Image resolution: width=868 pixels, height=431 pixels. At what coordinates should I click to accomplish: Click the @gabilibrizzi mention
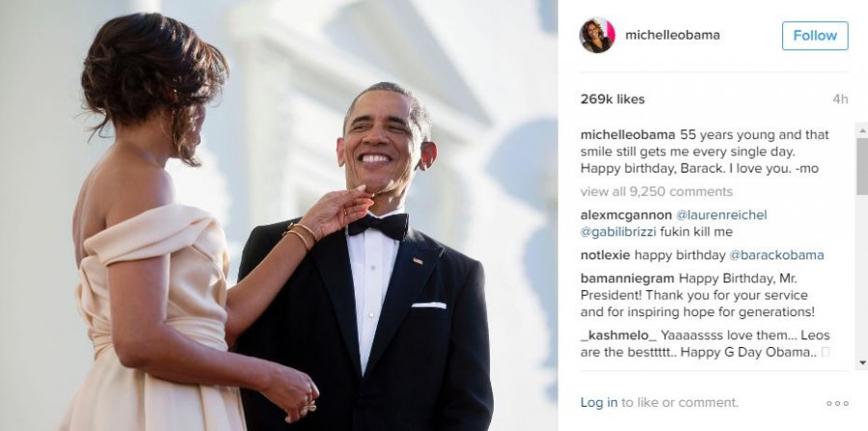pyautogui.click(x=618, y=231)
